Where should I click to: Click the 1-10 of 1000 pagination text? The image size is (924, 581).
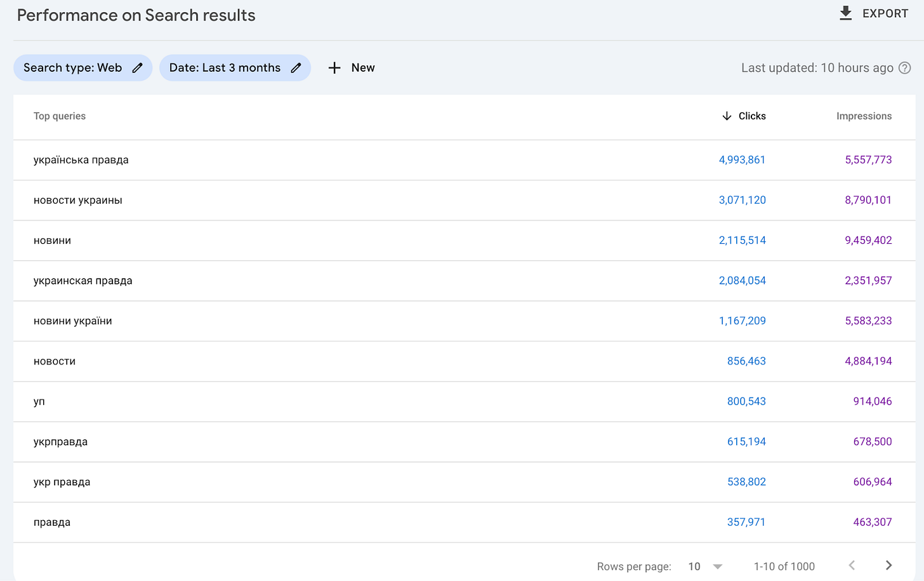point(784,566)
